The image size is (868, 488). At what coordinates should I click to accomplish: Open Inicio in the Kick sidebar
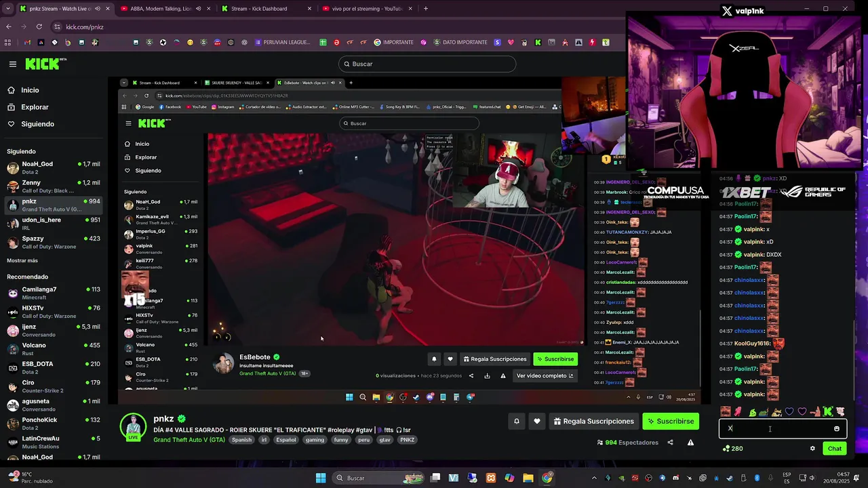pyautogui.click(x=30, y=90)
